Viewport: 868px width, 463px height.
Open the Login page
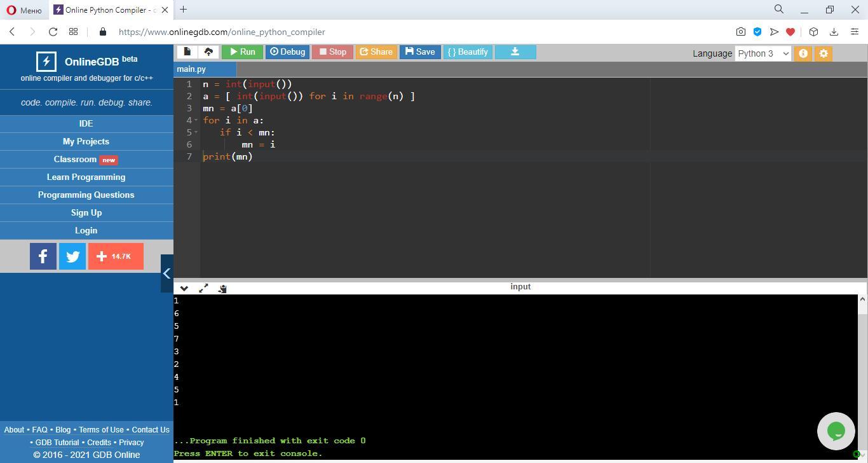coord(86,230)
